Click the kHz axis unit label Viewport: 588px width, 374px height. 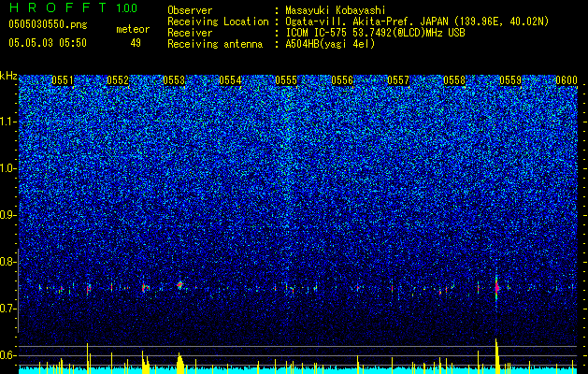[8, 76]
